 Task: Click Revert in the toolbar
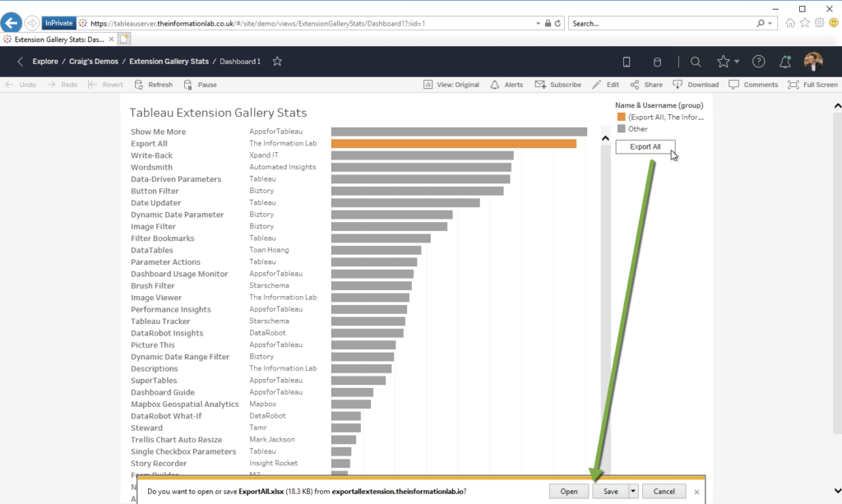pos(106,85)
